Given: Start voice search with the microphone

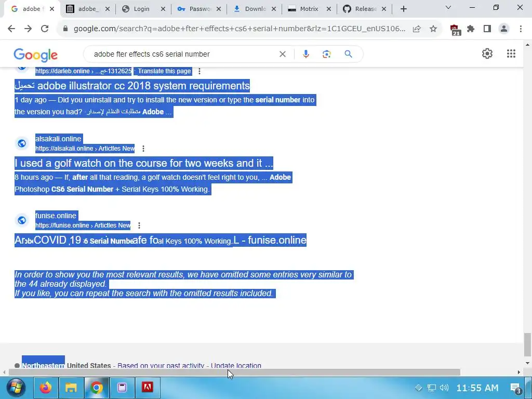Looking at the screenshot, I should coord(305,54).
